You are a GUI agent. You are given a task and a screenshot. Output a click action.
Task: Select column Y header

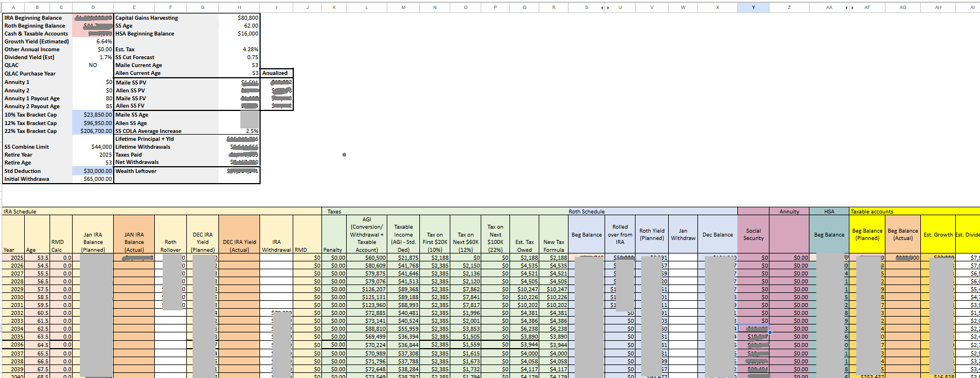pyautogui.click(x=753, y=7)
